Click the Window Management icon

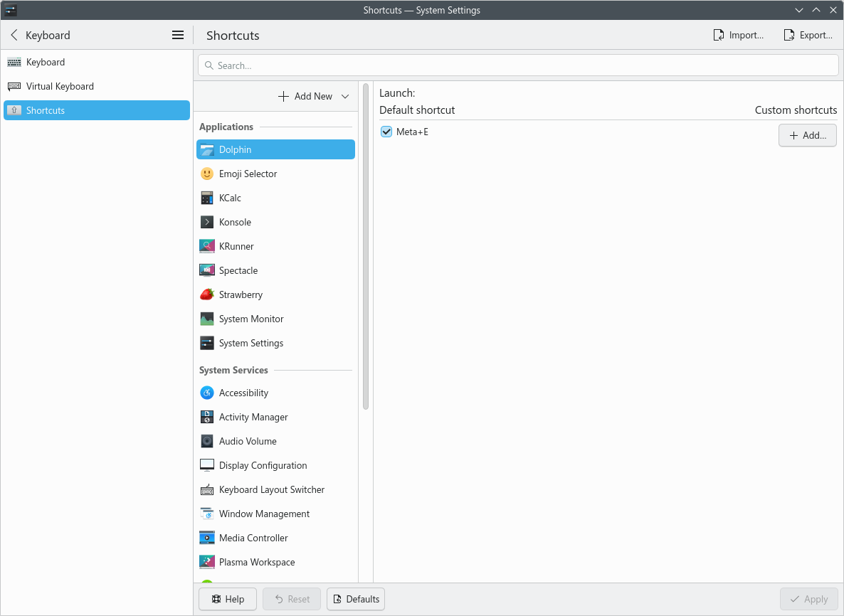(x=207, y=514)
